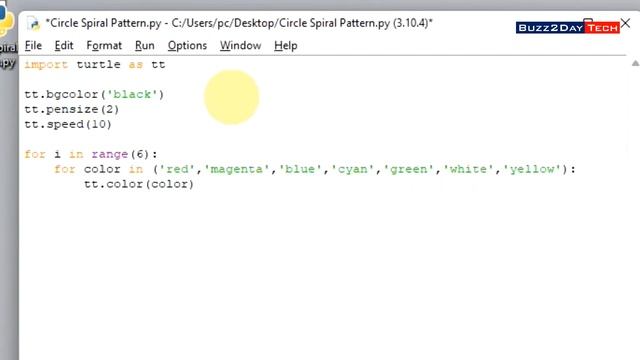Viewport: 640px width, 360px height.
Task: Click the 'cyan' string in color tuple
Action: click(353, 169)
